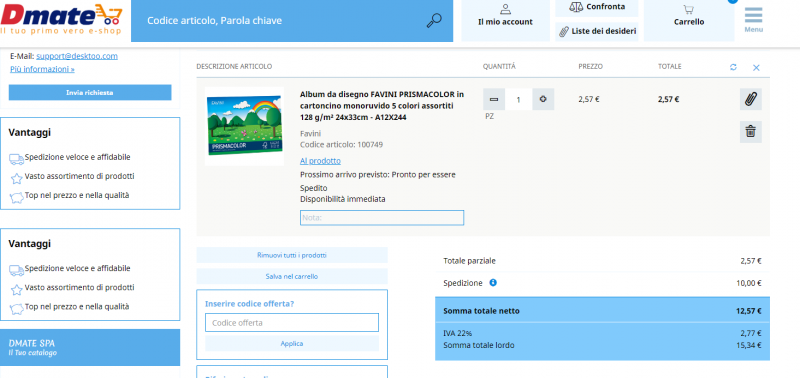
Task: Click the refresh cart icon in header row
Action: coord(733,67)
